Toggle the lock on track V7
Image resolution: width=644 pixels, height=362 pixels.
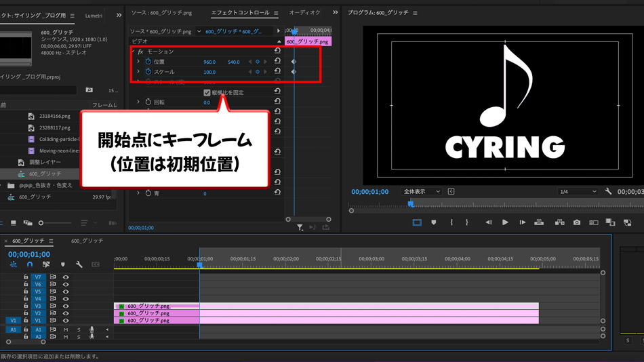point(26,277)
